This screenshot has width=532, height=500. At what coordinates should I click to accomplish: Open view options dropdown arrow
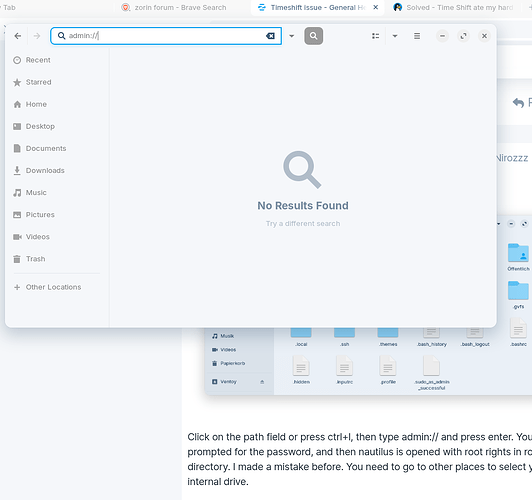[395, 36]
